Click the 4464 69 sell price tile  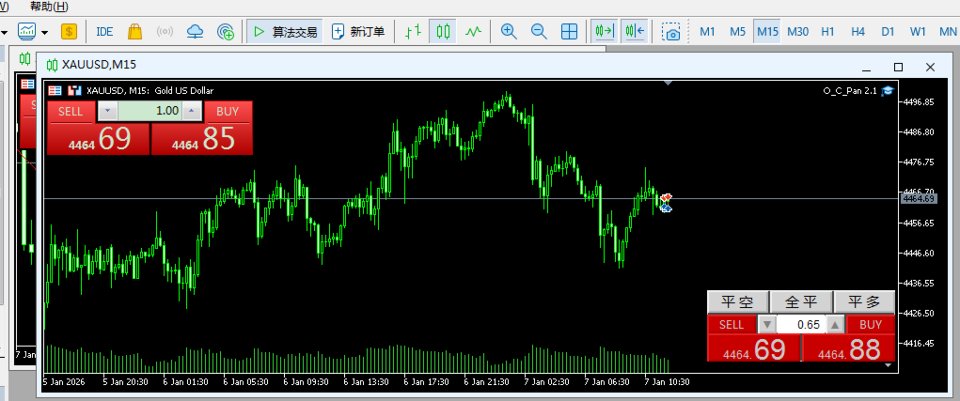tap(99, 139)
